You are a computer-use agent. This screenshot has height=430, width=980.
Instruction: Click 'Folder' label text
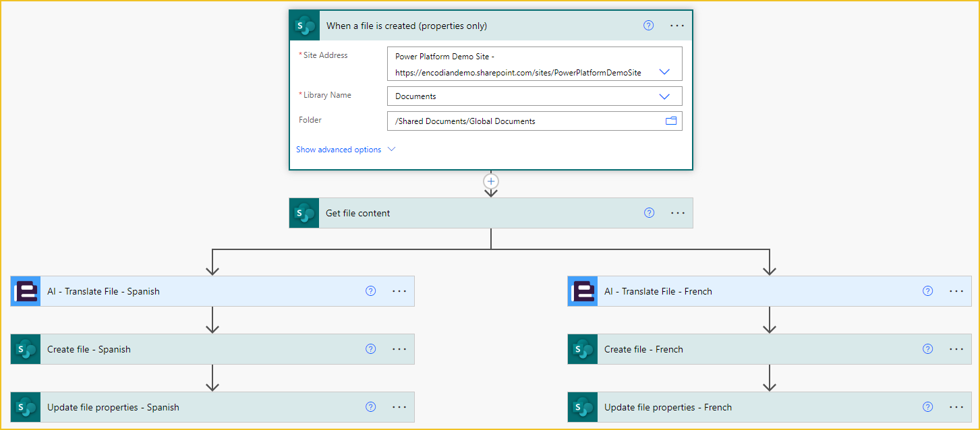click(x=310, y=120)
